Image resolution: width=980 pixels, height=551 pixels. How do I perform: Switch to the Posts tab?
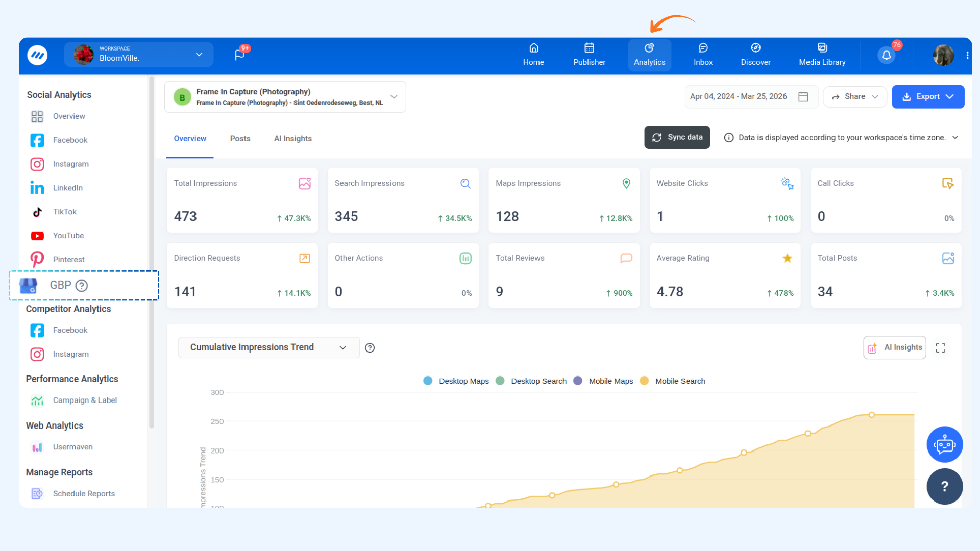click(x=240, y=139)
